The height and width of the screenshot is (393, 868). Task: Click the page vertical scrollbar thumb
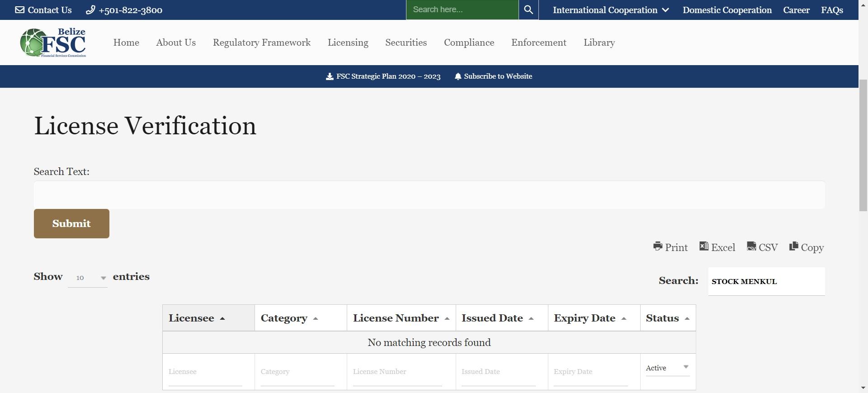pyautogui.click(x=863, y=145)
